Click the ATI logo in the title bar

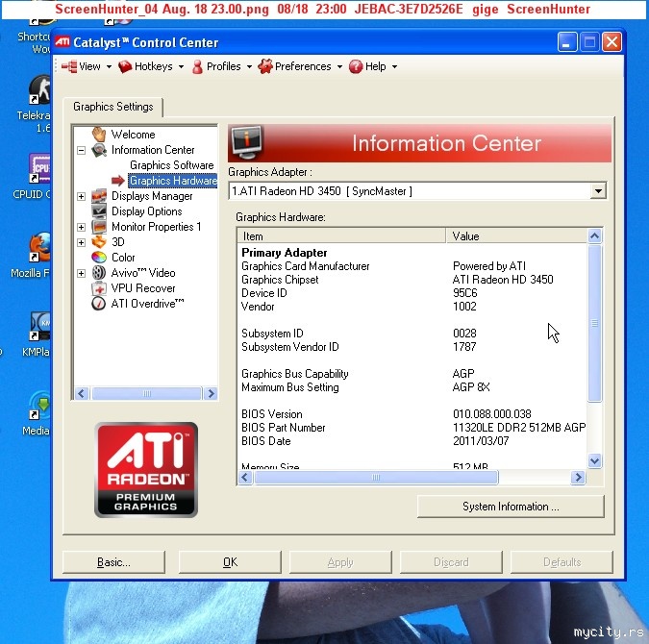62,41
